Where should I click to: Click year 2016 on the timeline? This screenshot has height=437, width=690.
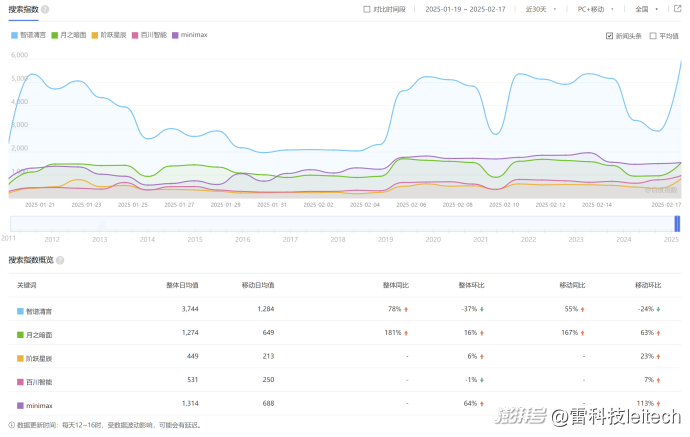[242, 239]
